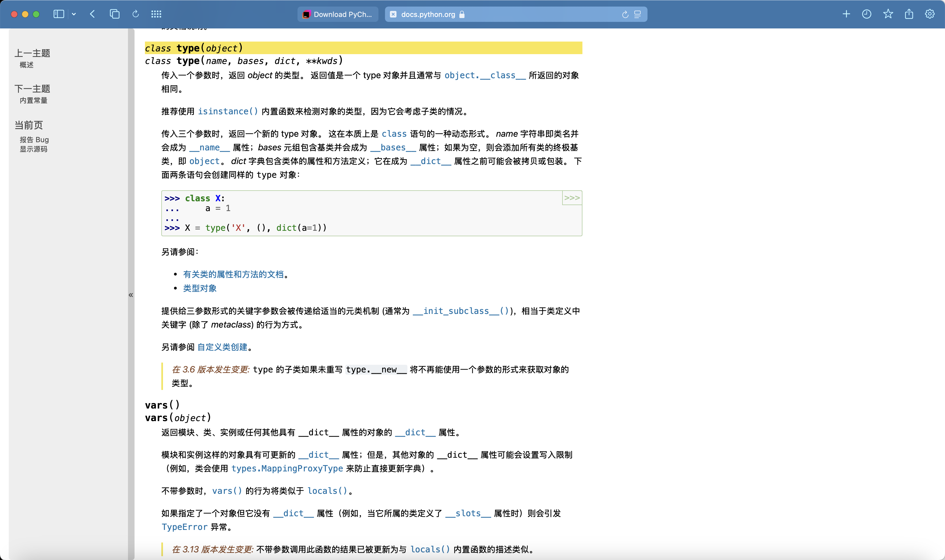The height and width of the screenshot is (560, 945).
Task: Follow the __init_subclass__() link
Action: (x=461, y=311)
